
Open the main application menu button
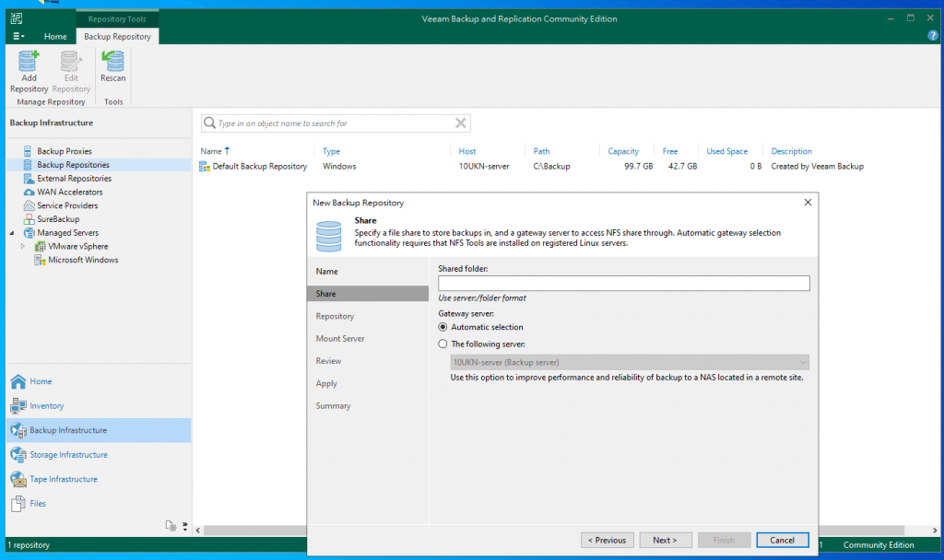(18, 36)
